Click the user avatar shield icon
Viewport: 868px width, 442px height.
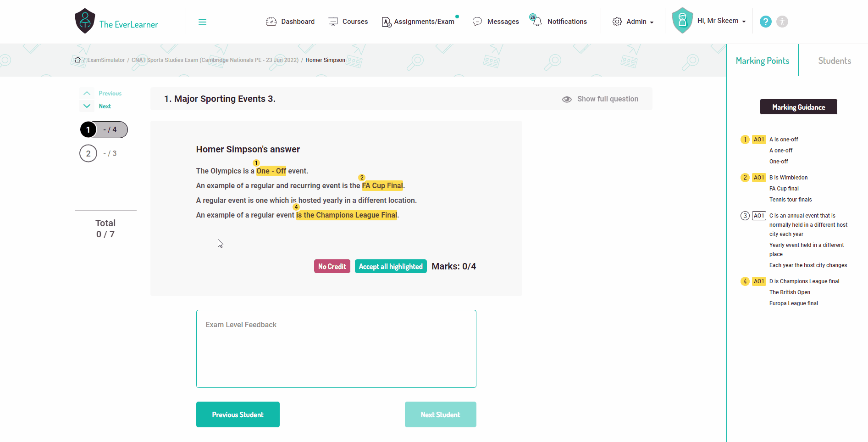682,21
